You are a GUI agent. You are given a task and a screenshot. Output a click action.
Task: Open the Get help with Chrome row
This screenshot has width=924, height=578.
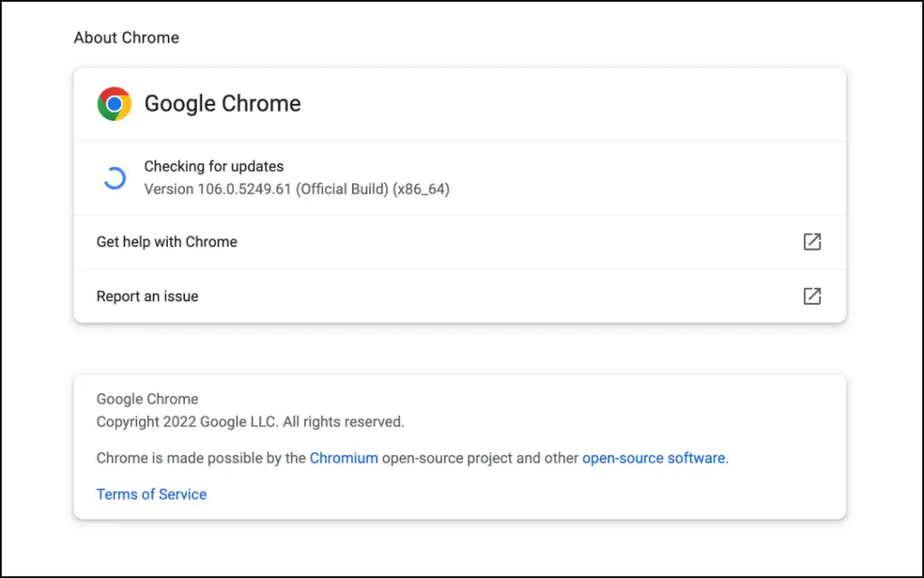coord(459,242)
